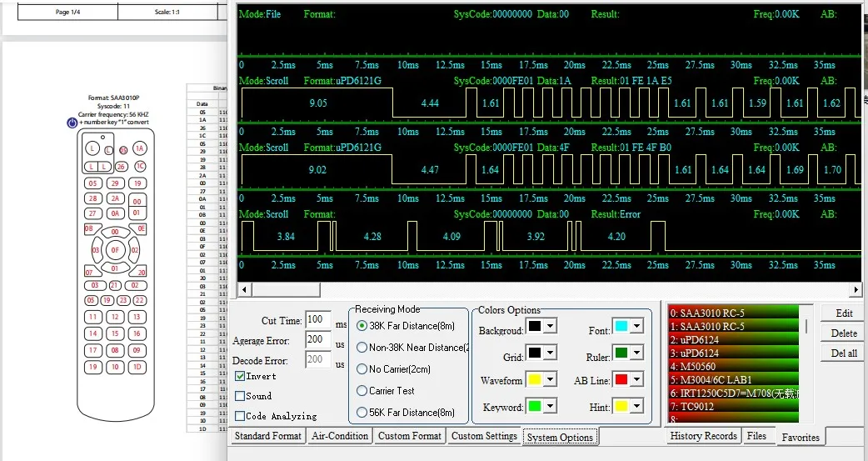Click the Edit button beside favorites list
The image size is (868, 461).
click(x=844, y=313)
